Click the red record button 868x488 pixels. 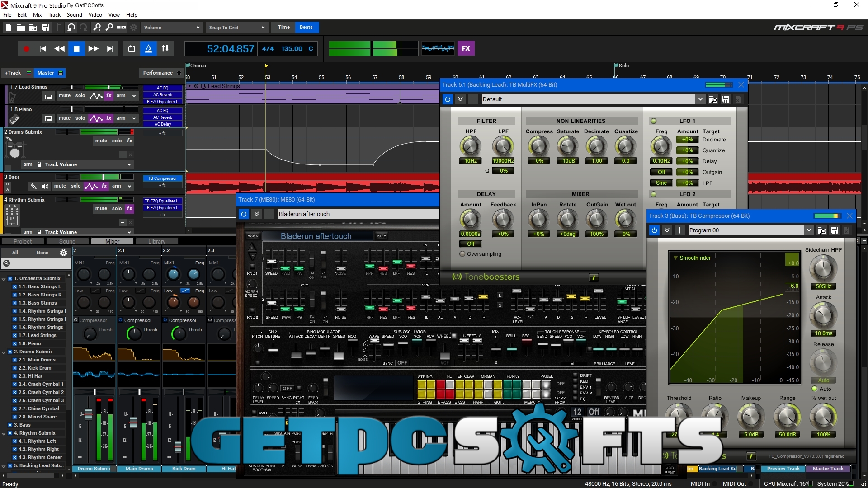(x=26, y=49)
